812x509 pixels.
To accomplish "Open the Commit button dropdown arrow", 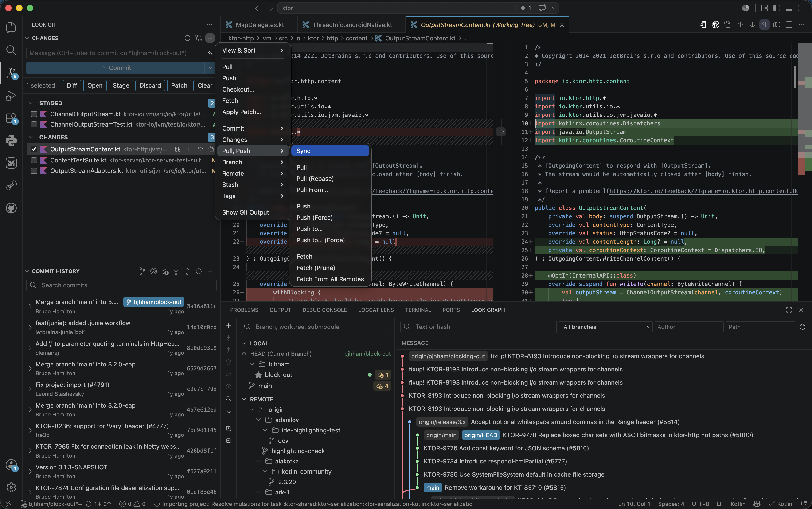I will pos(210,68).
